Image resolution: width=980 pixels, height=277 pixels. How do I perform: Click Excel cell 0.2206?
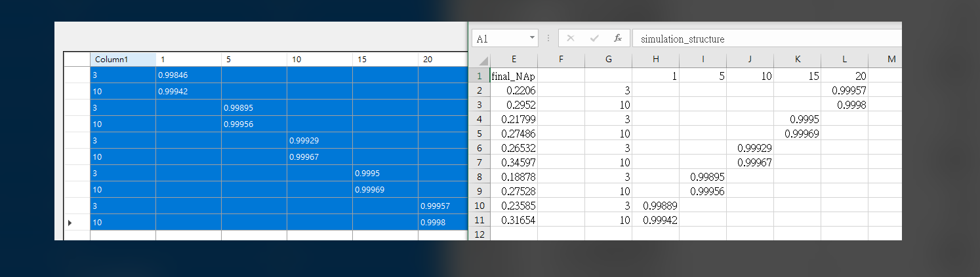point(514,90)
